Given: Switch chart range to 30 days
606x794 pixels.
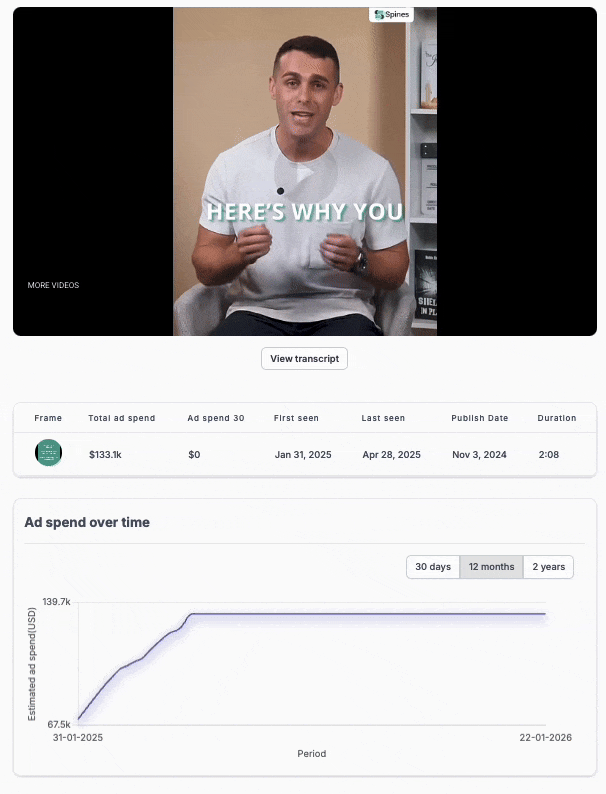Looking at the screenshot, I should (x=433, y=567).
